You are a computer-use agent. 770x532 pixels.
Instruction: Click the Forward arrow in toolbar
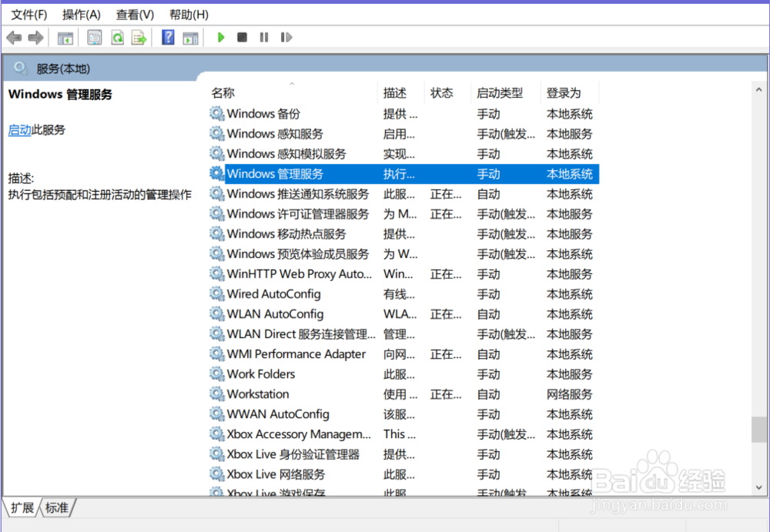35,37
